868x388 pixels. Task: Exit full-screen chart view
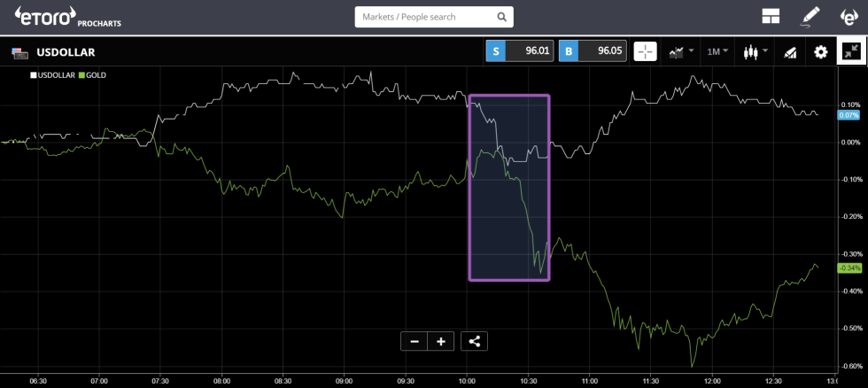click(851, 51)
